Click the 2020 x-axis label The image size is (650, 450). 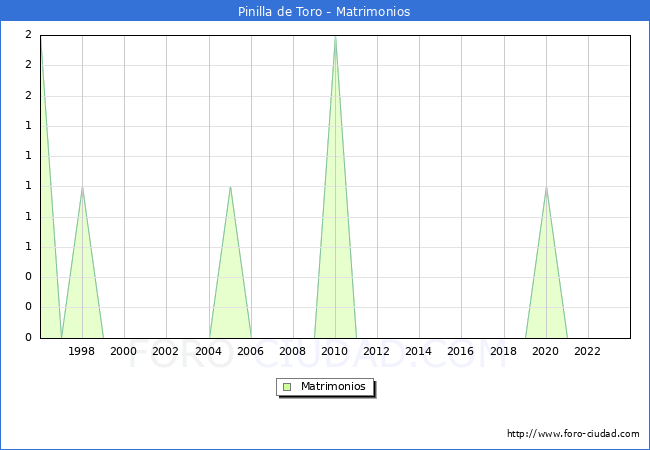(x=546, y=351)
